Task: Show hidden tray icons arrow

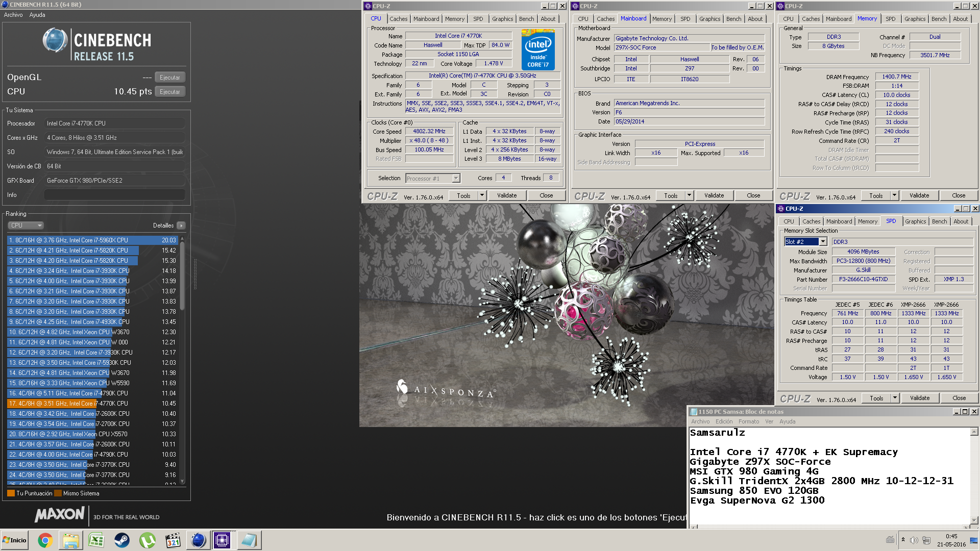Action: coord(903,540)
